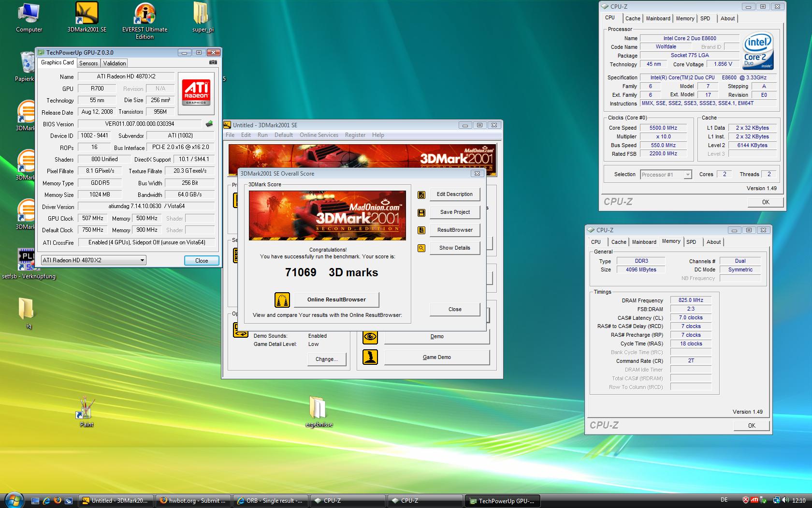Launch the Paint desktop shortcut
The height and width of the screenshot is (508, 812).
(87, 412)
